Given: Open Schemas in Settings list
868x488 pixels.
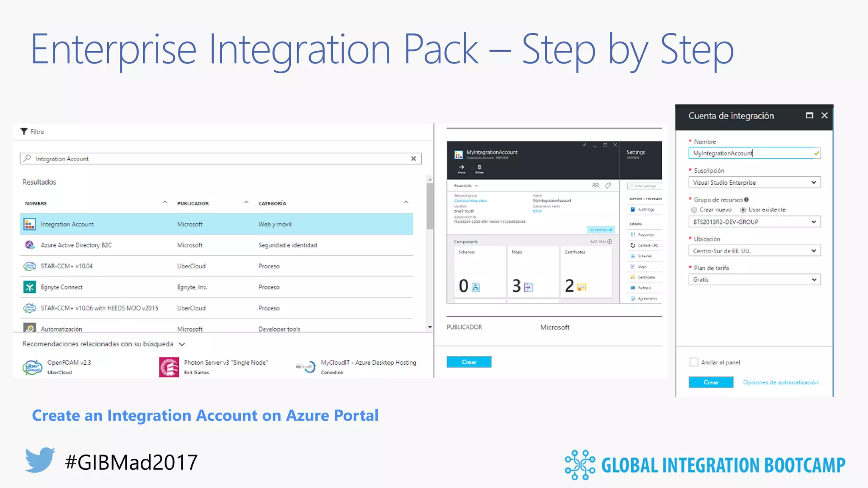Looking at the screenshot, I should click(644, 256).
